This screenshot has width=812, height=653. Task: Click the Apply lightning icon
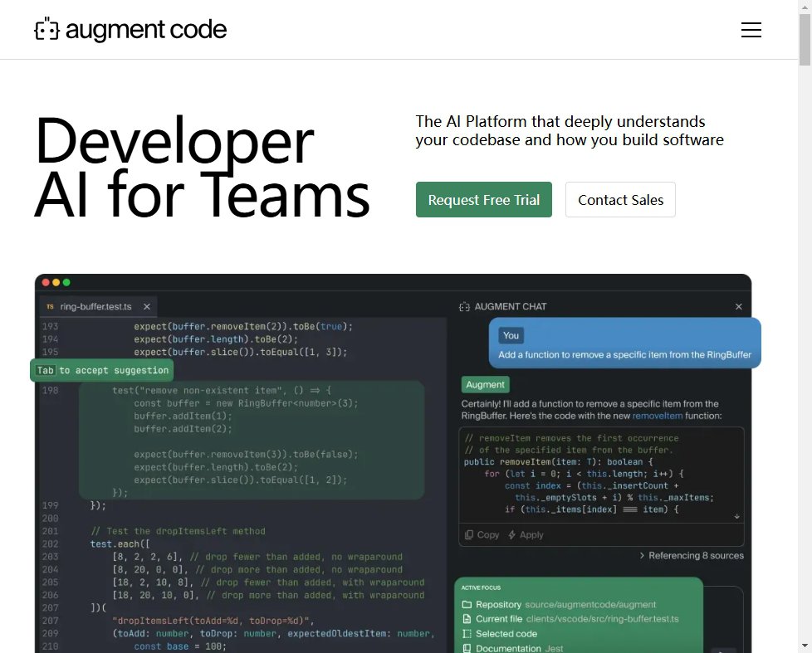pos(512,534)
